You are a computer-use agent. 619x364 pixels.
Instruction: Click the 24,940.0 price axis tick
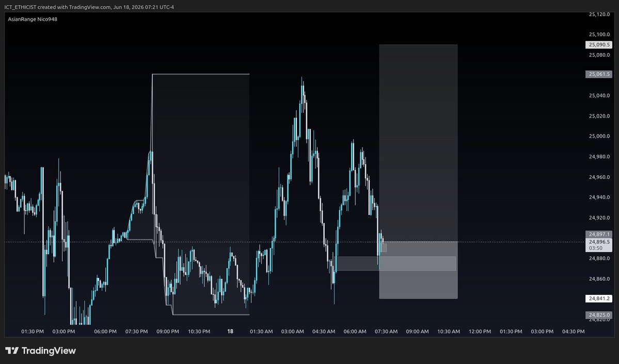[599, 197]
